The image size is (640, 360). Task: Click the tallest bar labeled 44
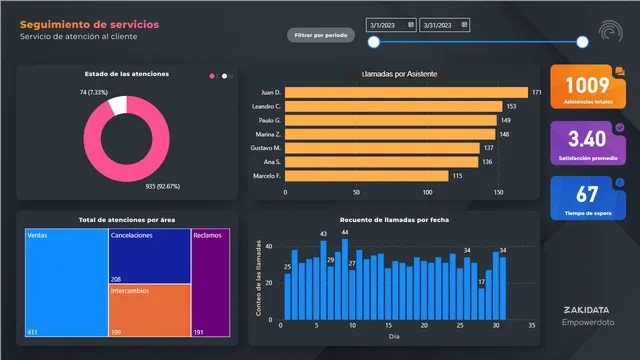[x=345, y=279]
